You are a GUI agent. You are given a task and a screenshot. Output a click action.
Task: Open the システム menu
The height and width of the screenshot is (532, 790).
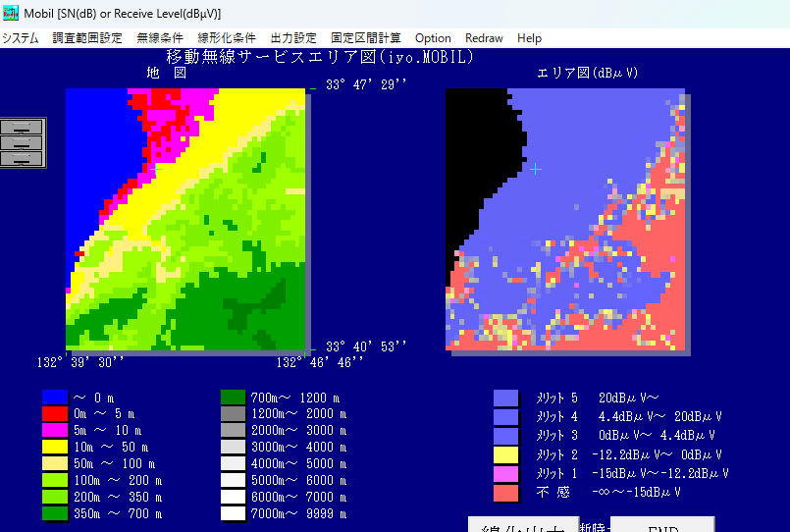[21, 38]
